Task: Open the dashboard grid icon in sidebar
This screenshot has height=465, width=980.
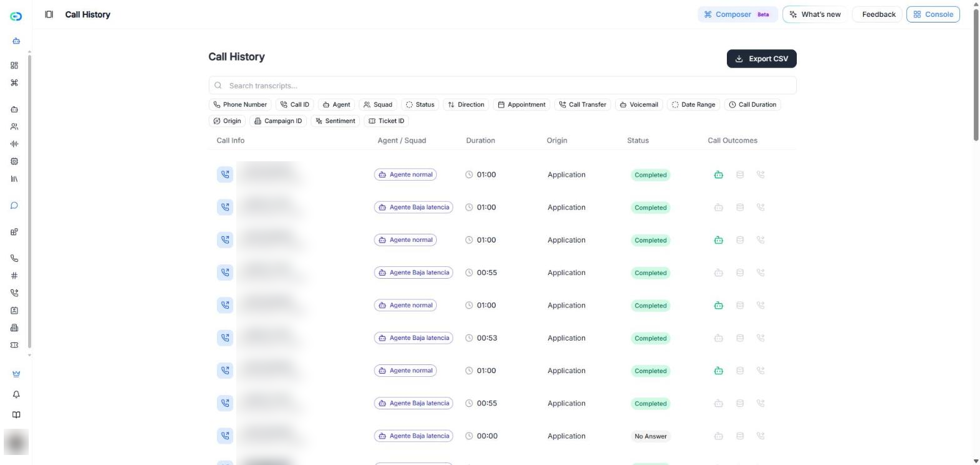Action: point(14,66)
